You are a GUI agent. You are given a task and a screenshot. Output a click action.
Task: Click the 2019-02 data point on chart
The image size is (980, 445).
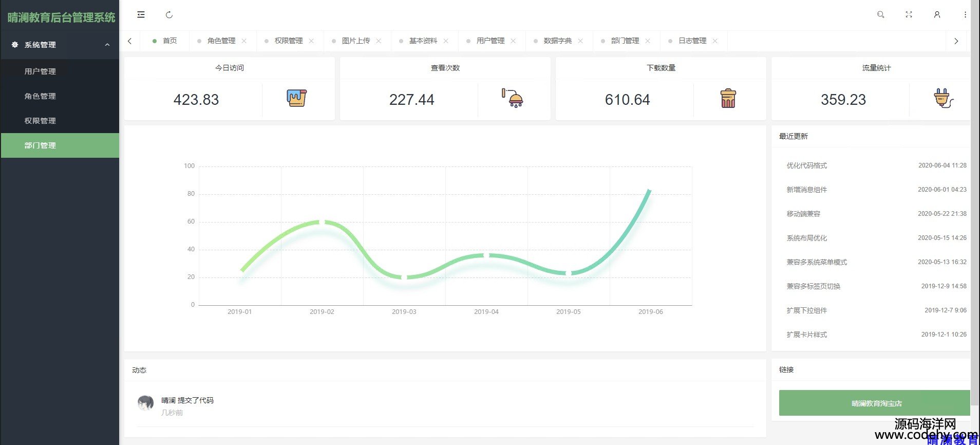tap(322, 222)
